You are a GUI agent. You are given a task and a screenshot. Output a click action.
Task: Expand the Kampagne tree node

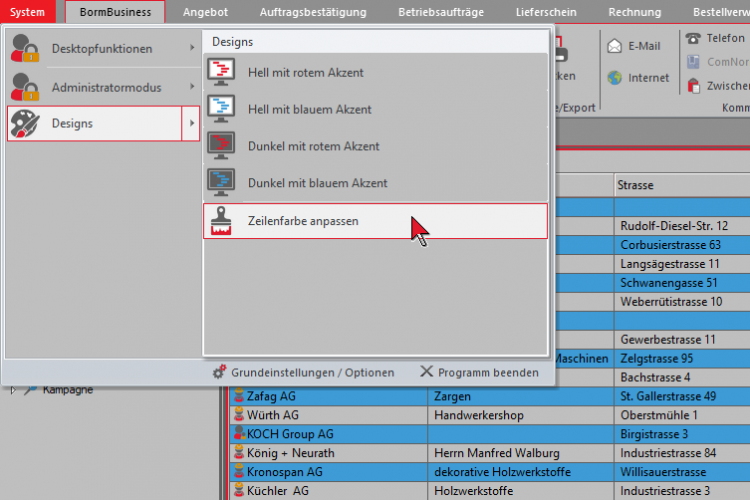(x=13, y=390)
